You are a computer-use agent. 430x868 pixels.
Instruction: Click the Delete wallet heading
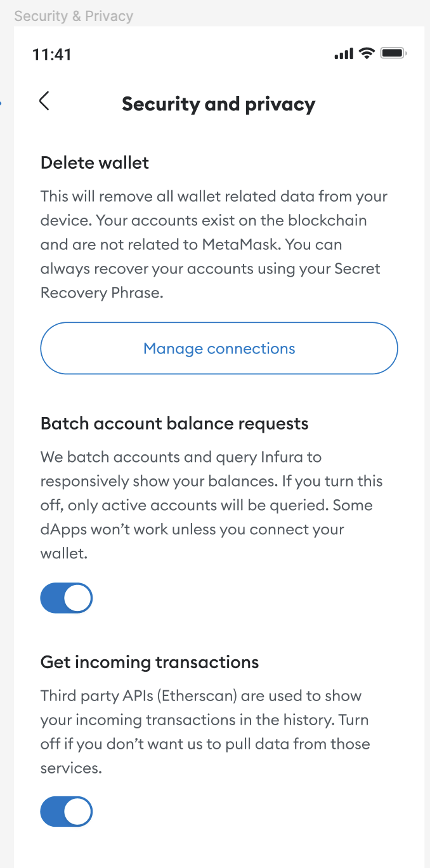(x=94, y=162)
